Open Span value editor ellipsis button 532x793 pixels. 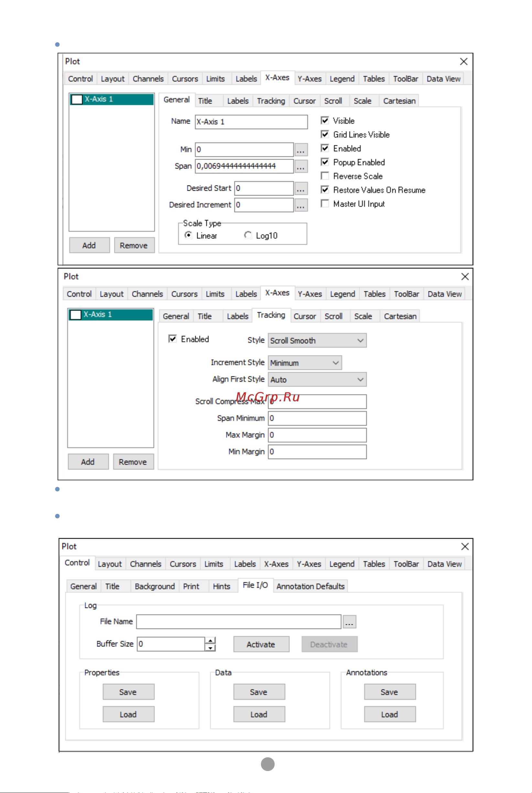[x=301, y=166]
